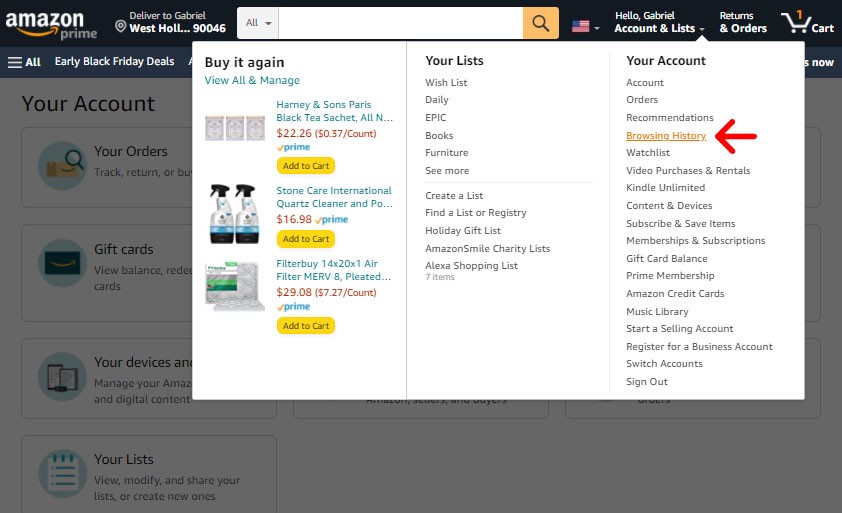Select Account under Your Account

645,83
